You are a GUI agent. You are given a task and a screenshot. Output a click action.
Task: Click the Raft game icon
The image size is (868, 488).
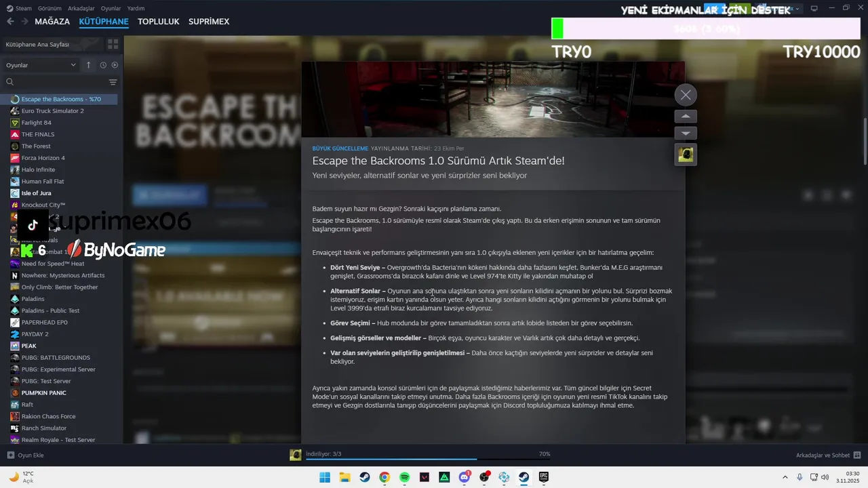[x=15, y=405]
